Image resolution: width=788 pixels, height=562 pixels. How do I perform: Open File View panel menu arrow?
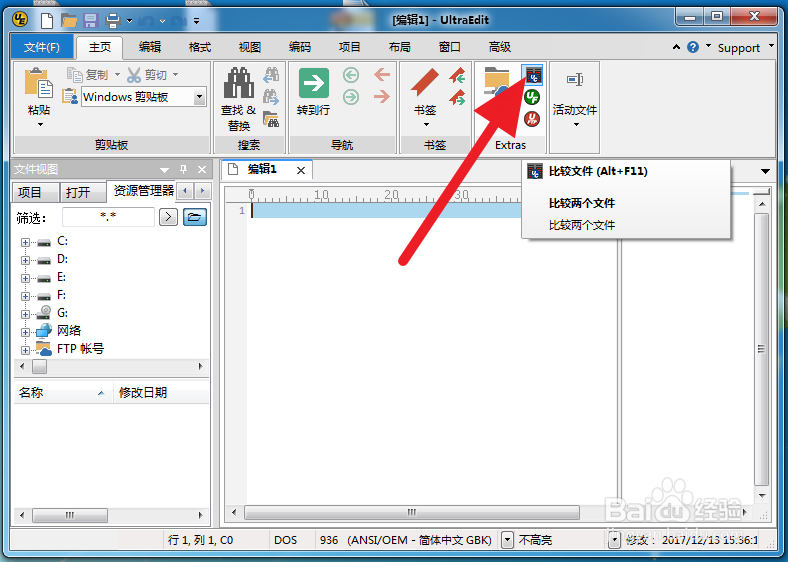164,170
